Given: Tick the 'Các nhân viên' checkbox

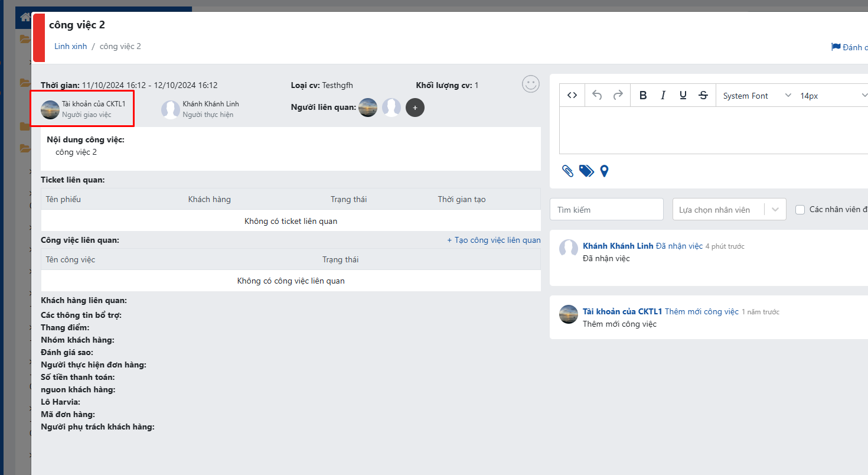Looking at the screenshot, I should click(800, 210).
